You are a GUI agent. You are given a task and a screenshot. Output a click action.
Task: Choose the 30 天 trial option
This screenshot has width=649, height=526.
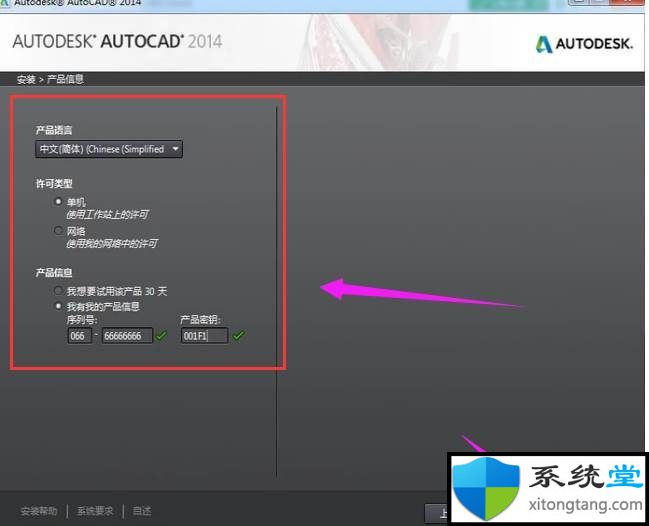pyautogui.click(x=58, y=291)
